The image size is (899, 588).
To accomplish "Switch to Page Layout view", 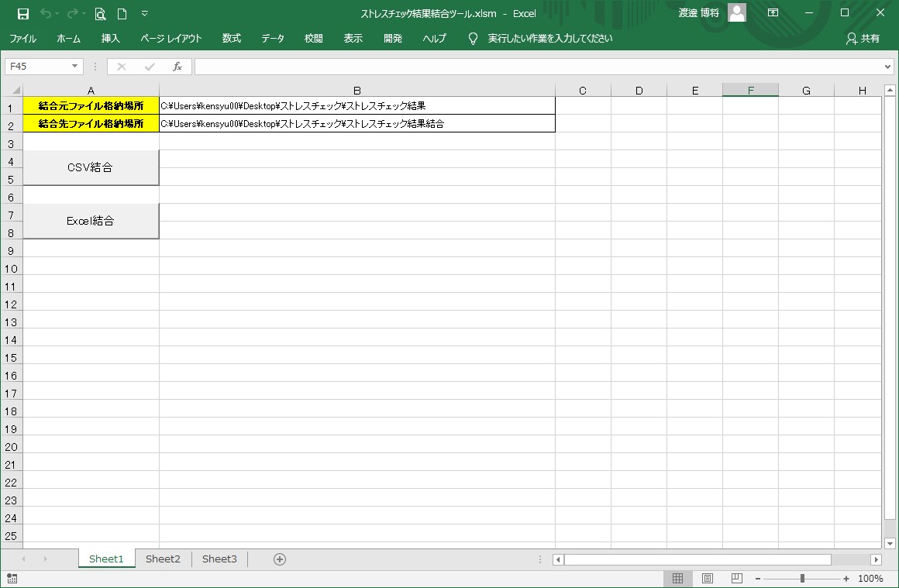I will (708, 579).
